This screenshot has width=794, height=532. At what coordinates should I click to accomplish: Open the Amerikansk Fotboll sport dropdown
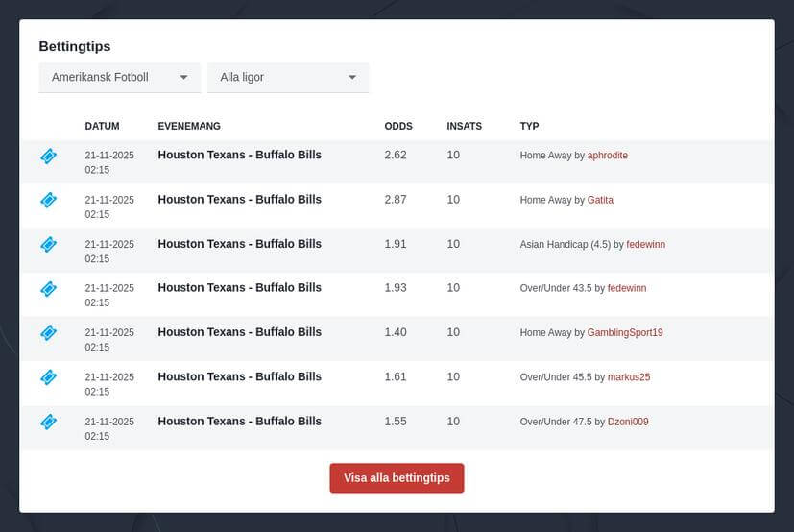pos(119,78)
